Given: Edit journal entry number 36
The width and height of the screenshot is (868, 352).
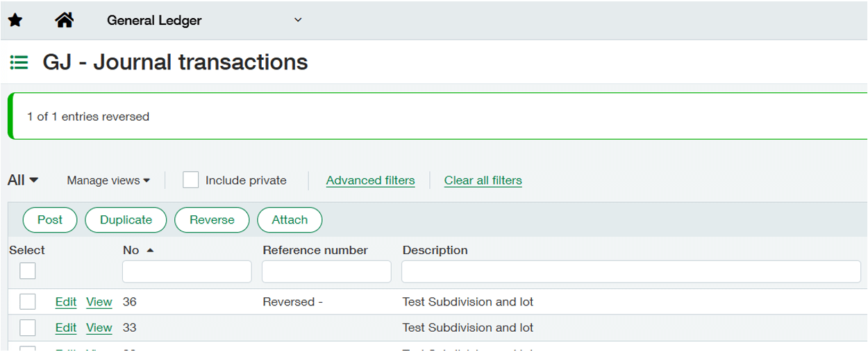Looking at the screenshot, I should coord(66,302).
